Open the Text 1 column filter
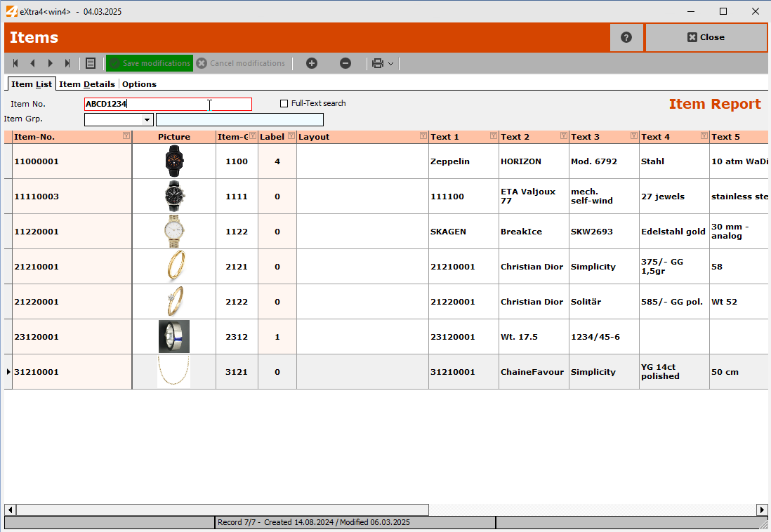771x532 pixels. click(x=493, y=136)
